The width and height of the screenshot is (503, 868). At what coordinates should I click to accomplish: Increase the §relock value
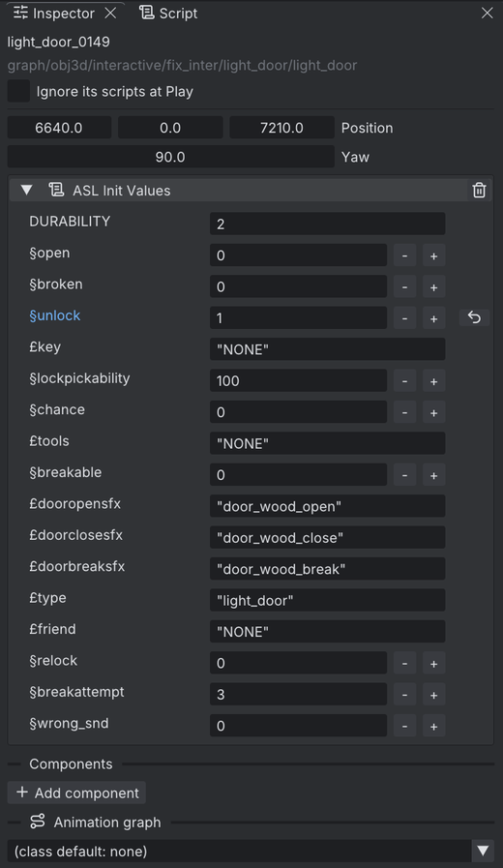click(x=433, y=663)
